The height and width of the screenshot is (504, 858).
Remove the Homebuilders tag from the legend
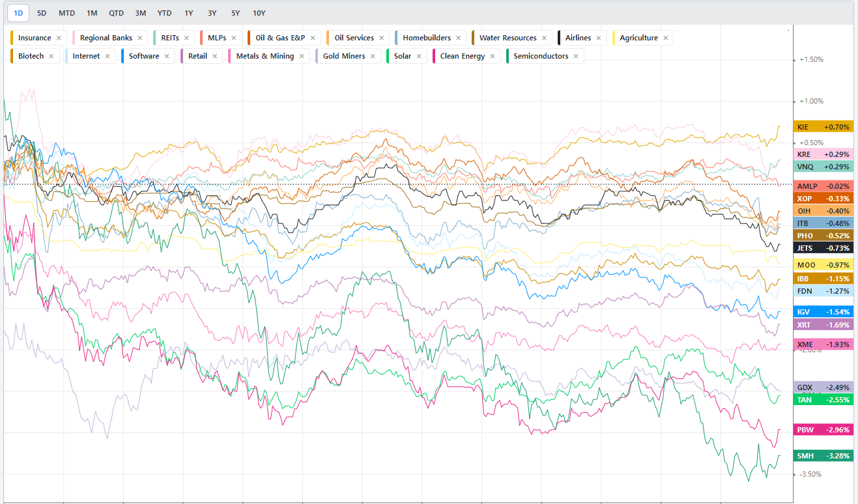click(x=458, y=38)
